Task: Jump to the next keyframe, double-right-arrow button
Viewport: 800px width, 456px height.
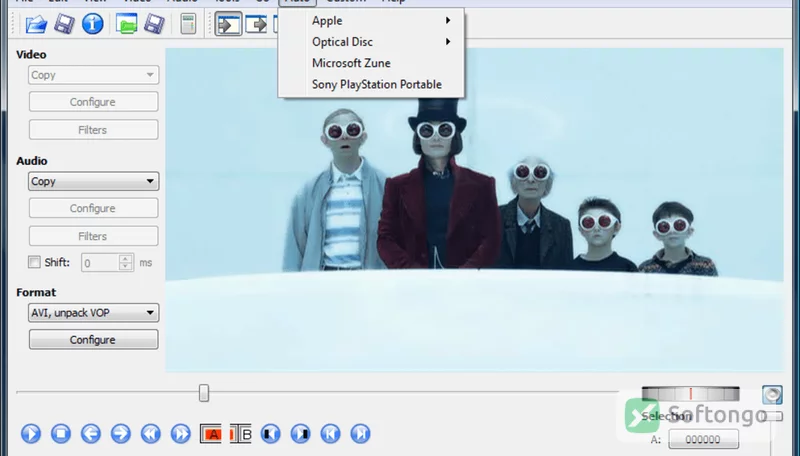Action: tap(181, 434)
